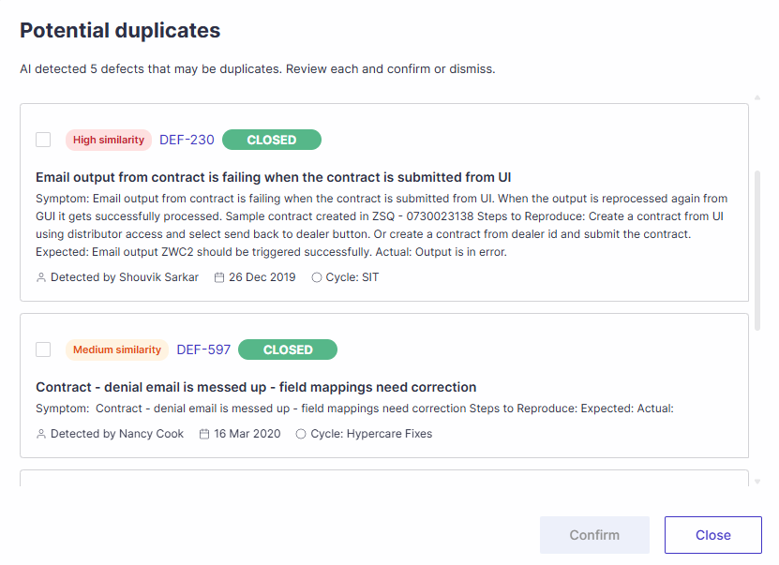Click the CLOSED status badge of DEF-597
Viewport: 779px width, 565px height.
288,349
